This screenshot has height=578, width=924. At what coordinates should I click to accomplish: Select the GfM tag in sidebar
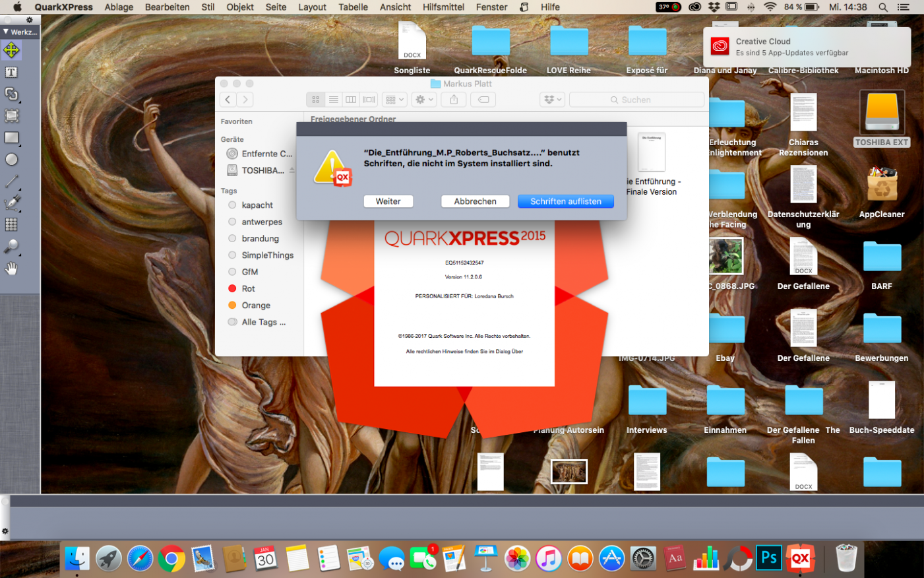pos(243,272)
